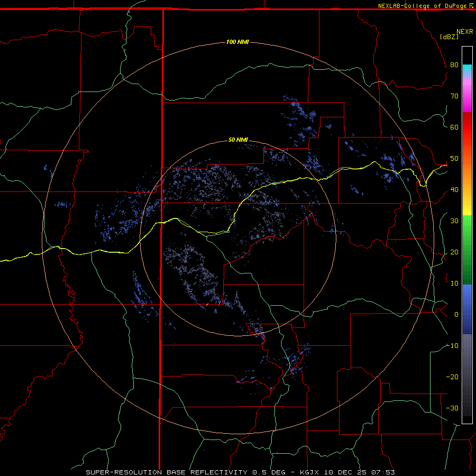This screenshot has width=476, height=476.
Task: Click the 0 value on the dBZ scale
Action: [456, 315]
